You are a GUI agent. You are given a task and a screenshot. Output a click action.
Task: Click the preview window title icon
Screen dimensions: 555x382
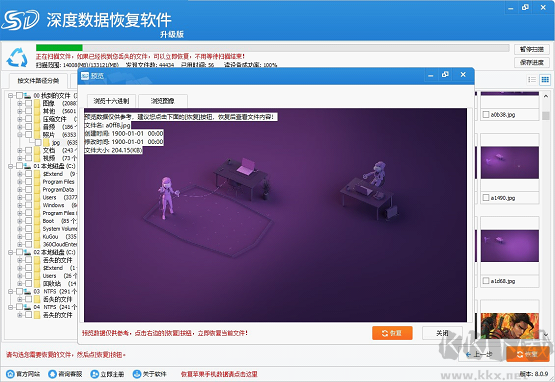pyautogui.click(x=85, y=75)
